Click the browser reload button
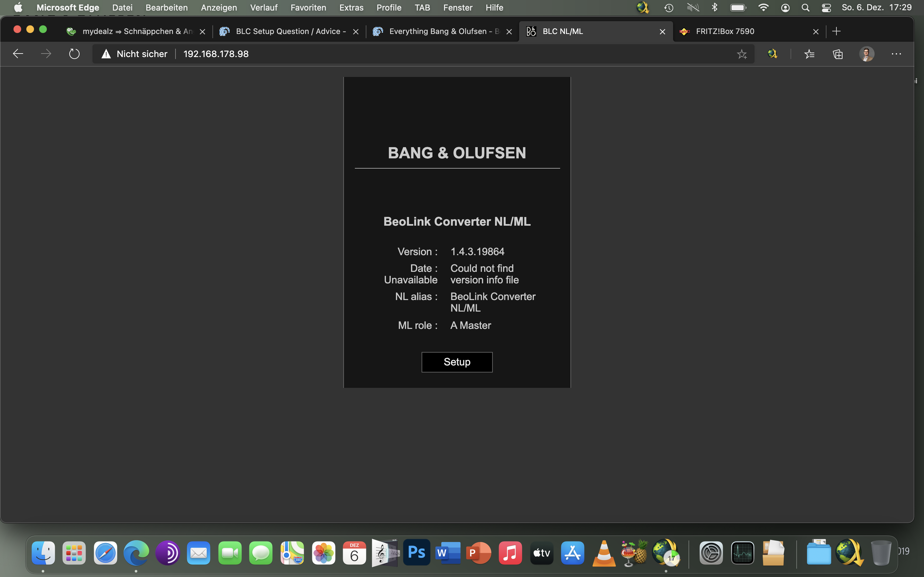 pos(74,54)
